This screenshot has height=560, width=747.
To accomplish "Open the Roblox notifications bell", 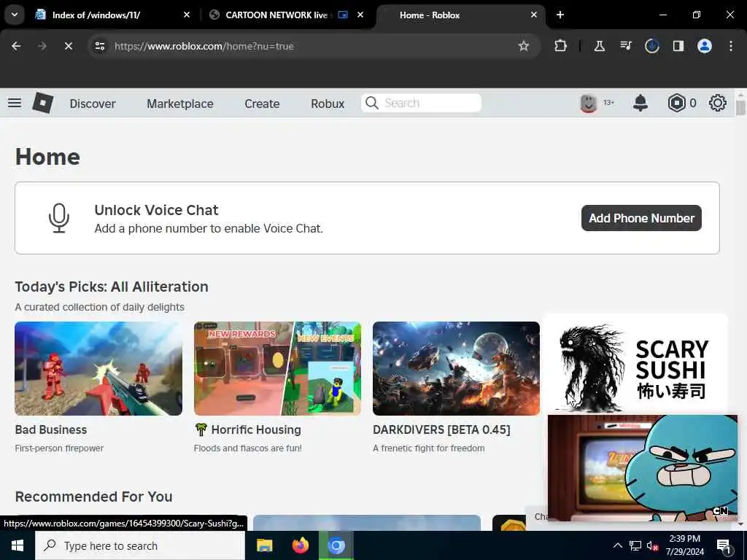I will (640, 103).
